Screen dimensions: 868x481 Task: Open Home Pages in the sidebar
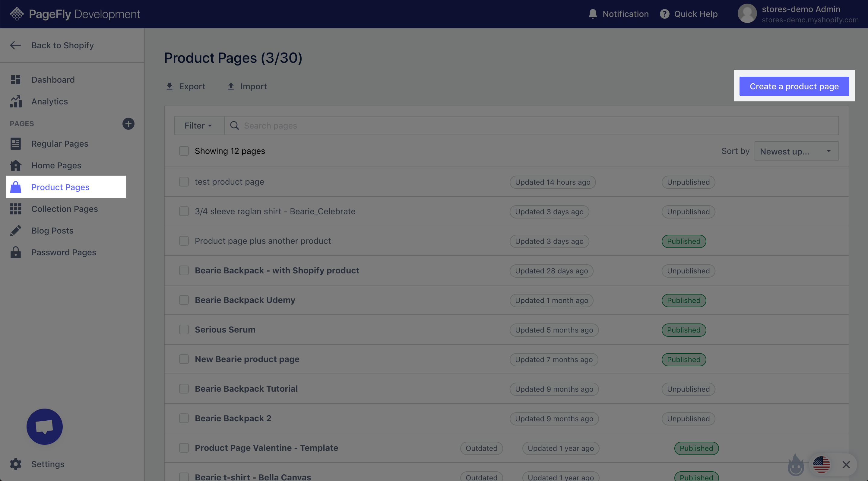(56, 165)
